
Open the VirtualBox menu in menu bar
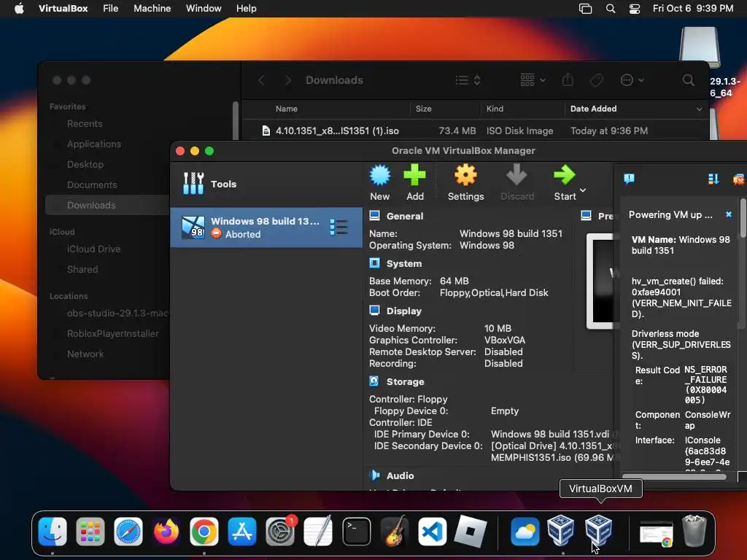(x=63, y=8)
